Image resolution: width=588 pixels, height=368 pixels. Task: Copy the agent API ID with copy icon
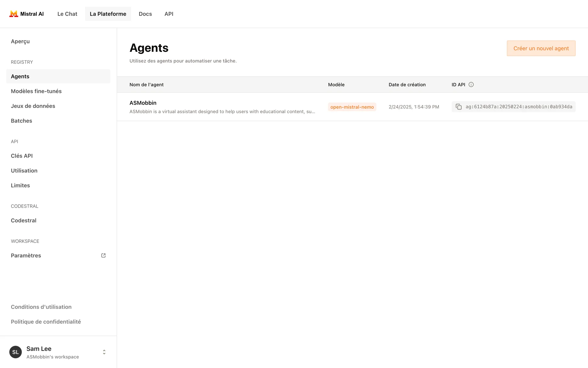click(458, 107)
